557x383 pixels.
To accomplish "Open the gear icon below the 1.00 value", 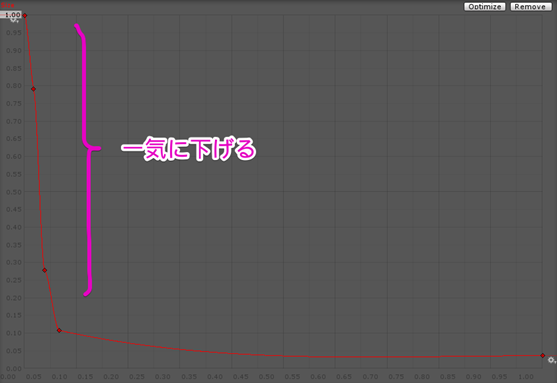I will click(x=14, y=20).
